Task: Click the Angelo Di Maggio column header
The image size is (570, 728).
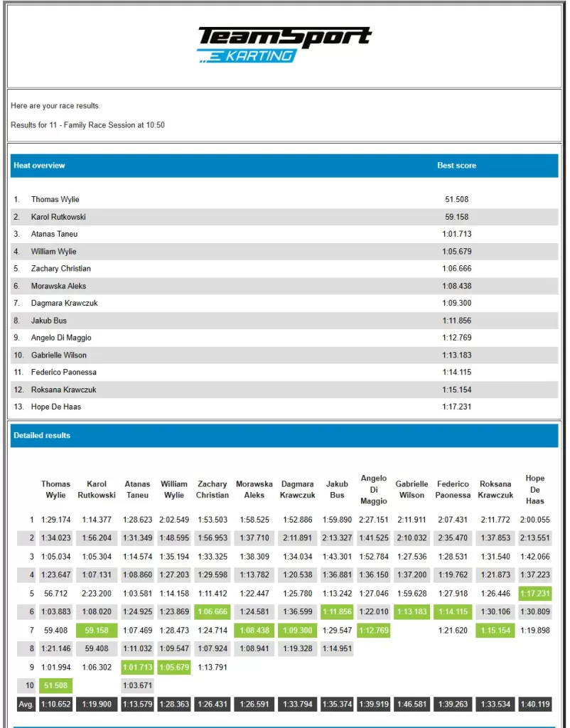Action: [x=374, y=490]
